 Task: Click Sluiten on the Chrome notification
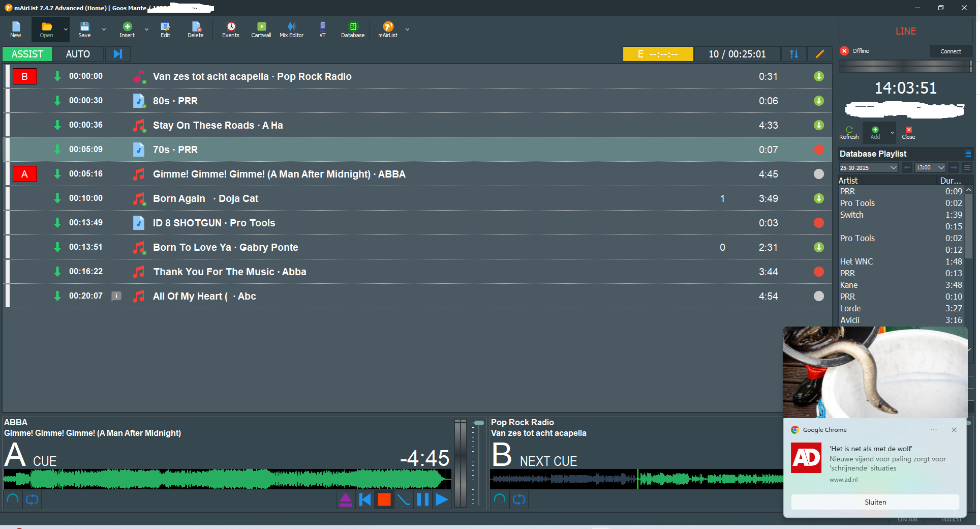(x=875, y=502)
